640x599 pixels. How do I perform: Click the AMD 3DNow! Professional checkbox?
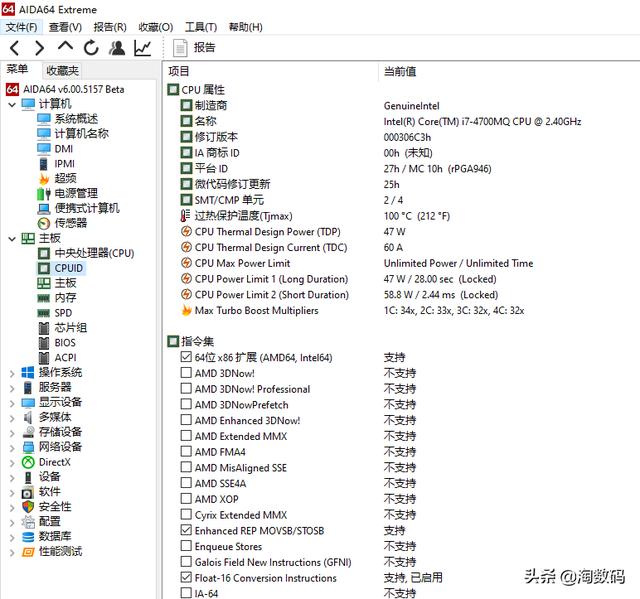(x=186, y=388)
